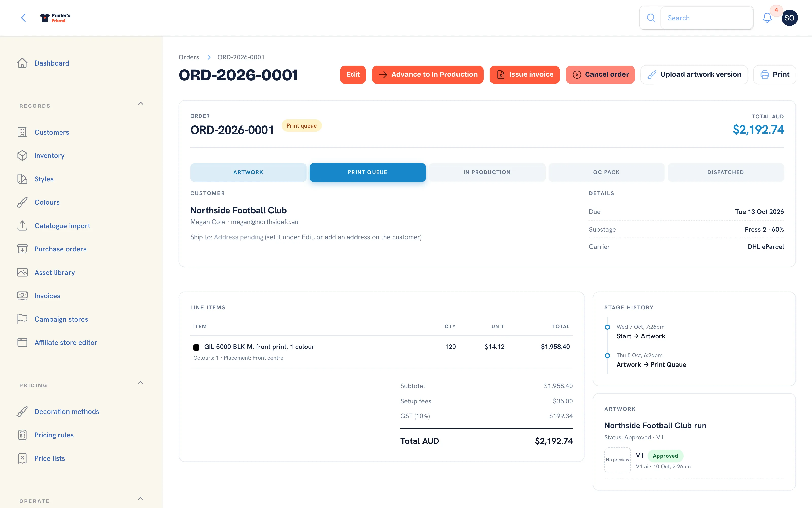Click the Dashboard house icon
Viewport: 812px width, 508px height.
[23, 63]
